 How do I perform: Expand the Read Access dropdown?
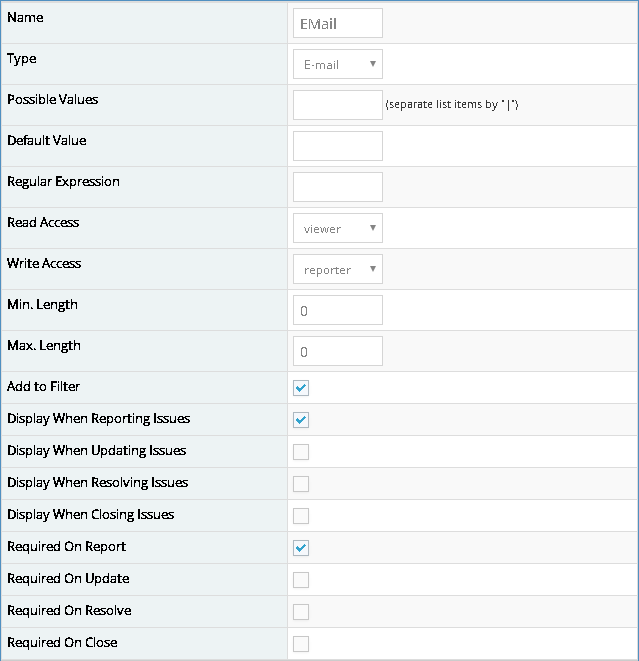coord(338,228)
